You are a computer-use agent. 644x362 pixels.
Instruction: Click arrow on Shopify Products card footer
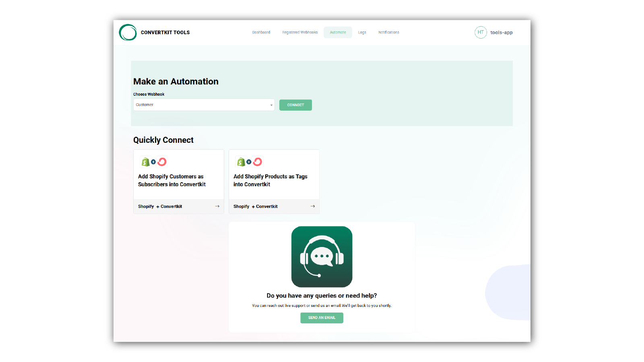[313, 206]
